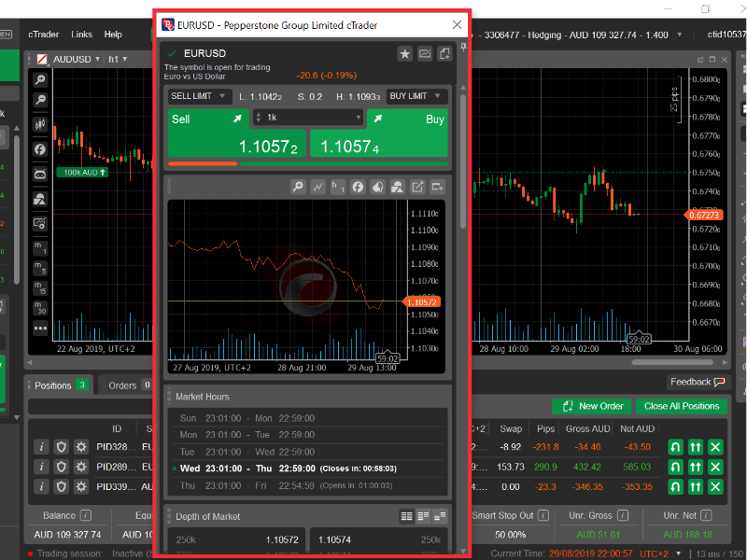This screenshot has height=560, width=747.
Task: Switch Depth of Market to standard view
Action: pos(406,516)
